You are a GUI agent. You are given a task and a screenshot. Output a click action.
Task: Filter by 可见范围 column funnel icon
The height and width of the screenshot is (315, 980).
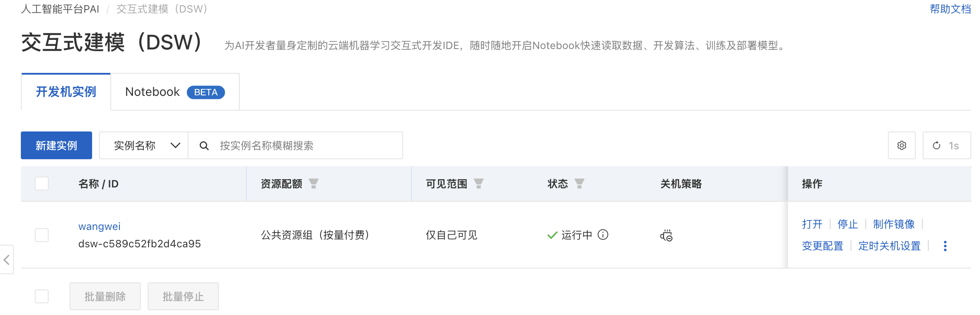pos(479,184)
